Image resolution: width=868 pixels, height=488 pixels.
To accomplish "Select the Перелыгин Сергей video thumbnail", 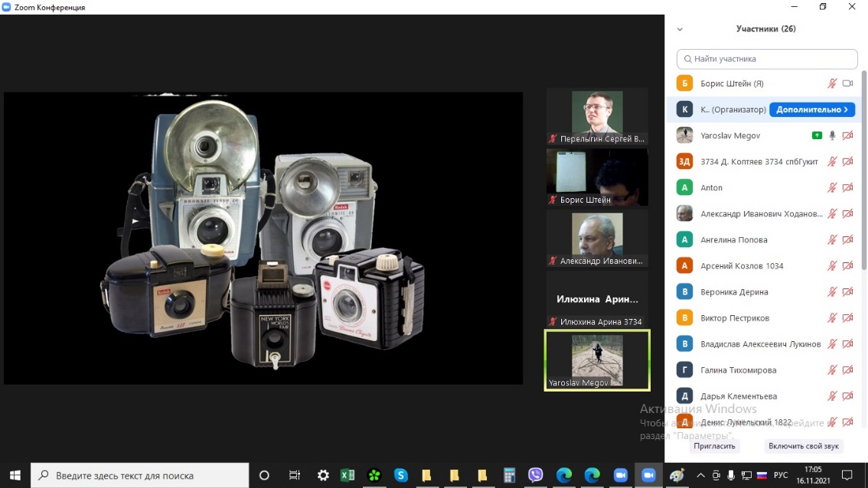I will pos(597,117).
